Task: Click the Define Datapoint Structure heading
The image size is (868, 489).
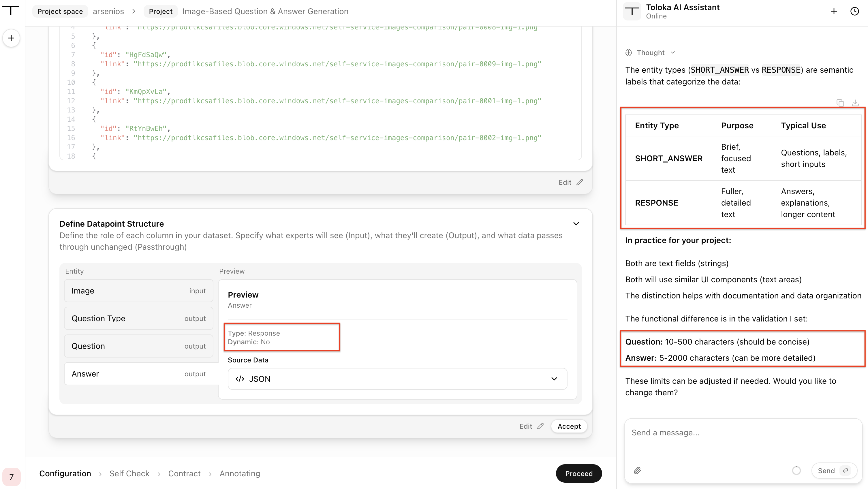Action: click(112, 224)
